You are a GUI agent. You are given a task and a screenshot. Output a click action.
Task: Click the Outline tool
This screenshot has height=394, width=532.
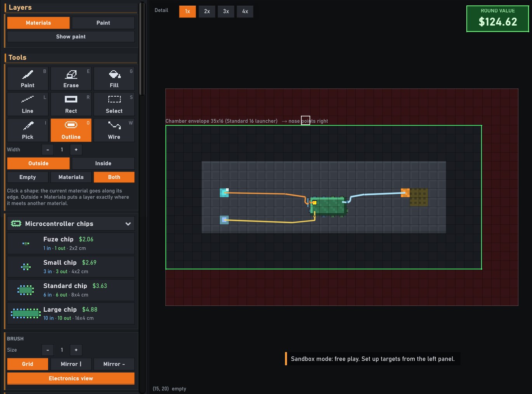point(71,130)
